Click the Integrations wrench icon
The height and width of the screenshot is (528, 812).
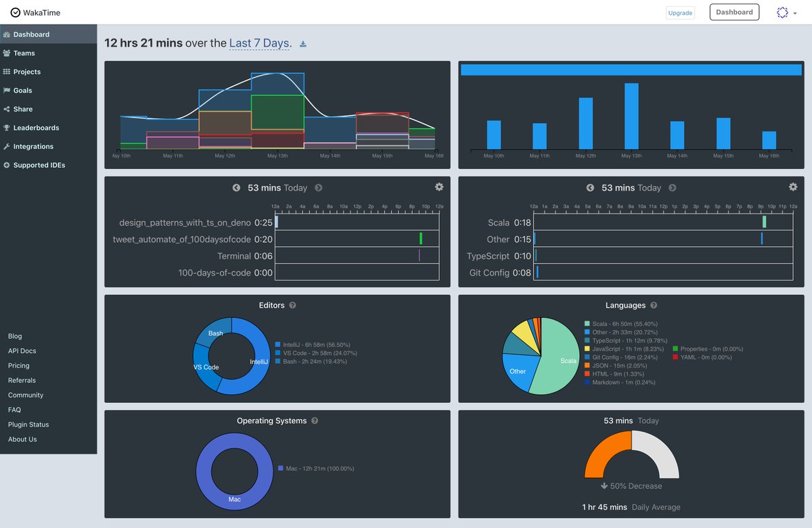[x=7, y=147]
